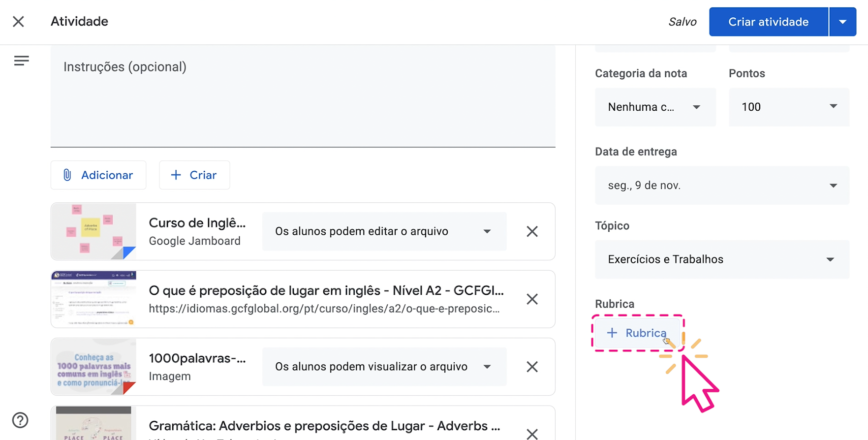This screenshot has height=440, width=868.
Task: Open the 1000 palavras image thumbnail
Action: (93, 367)
